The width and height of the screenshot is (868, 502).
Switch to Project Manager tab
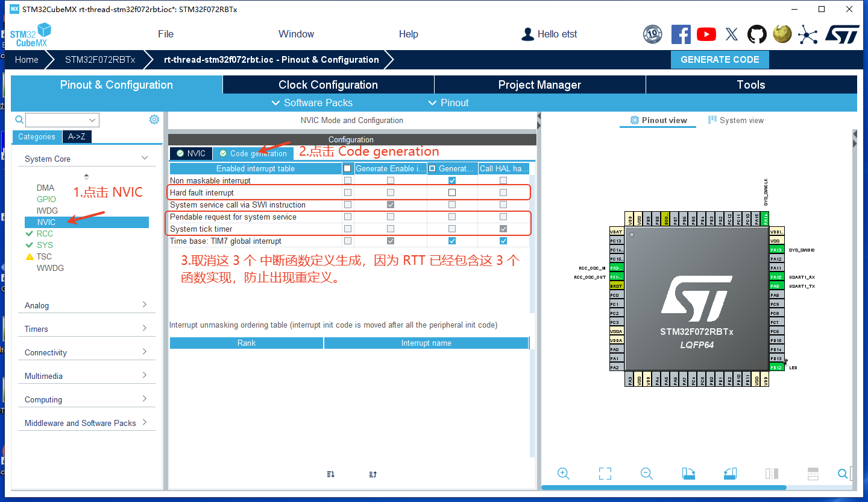tap(539, 84)
